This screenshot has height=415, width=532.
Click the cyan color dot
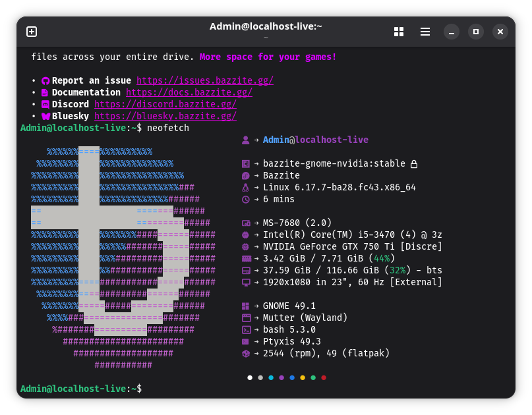[x=271, y=377]
